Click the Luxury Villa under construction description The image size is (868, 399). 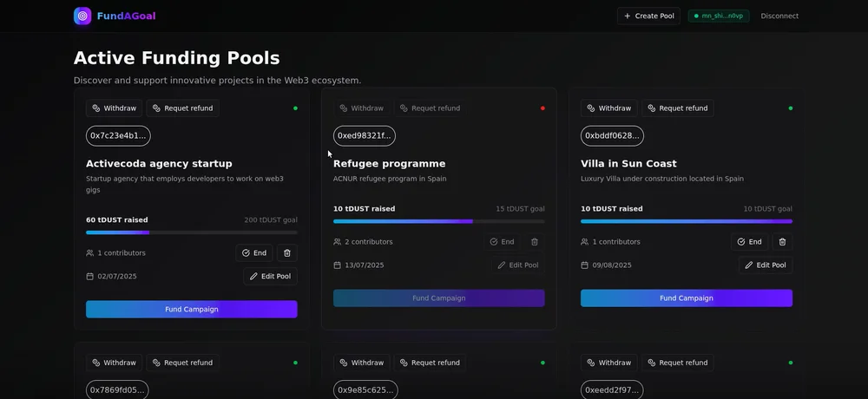[662, 179]
